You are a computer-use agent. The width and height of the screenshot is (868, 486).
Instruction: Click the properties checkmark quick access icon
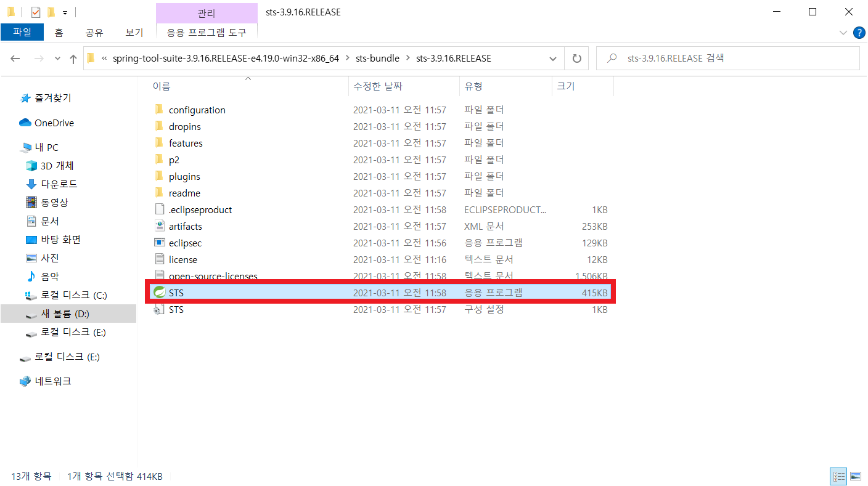pos(35,12)
